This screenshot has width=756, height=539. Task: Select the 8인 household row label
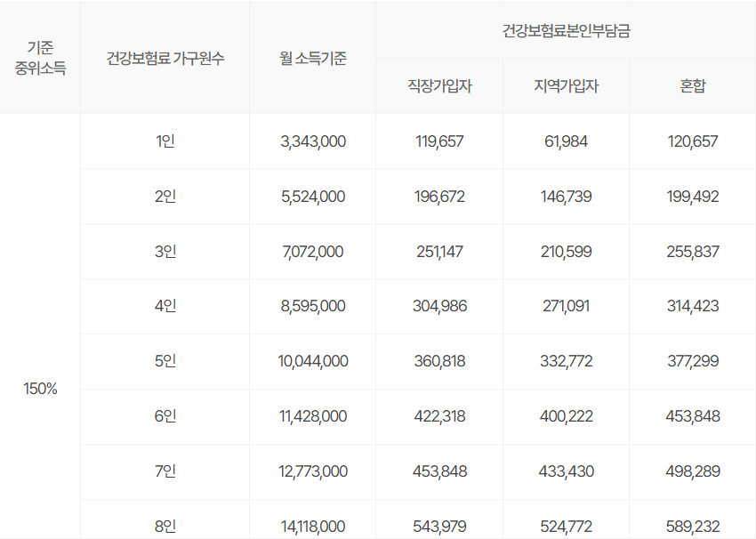(x=165, y=527)
